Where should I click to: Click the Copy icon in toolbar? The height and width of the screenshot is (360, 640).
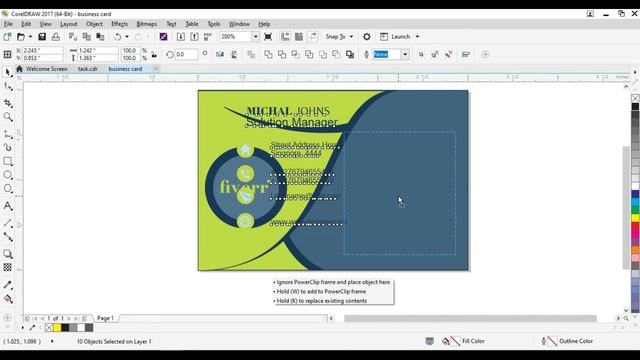tap(87, 37)
